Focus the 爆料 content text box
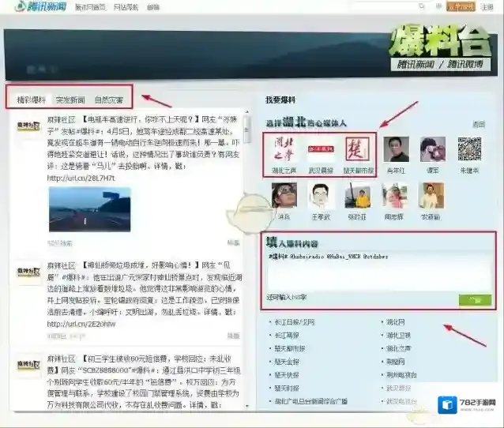The height and width of the screenshot is (428, 504). point(379,271)
